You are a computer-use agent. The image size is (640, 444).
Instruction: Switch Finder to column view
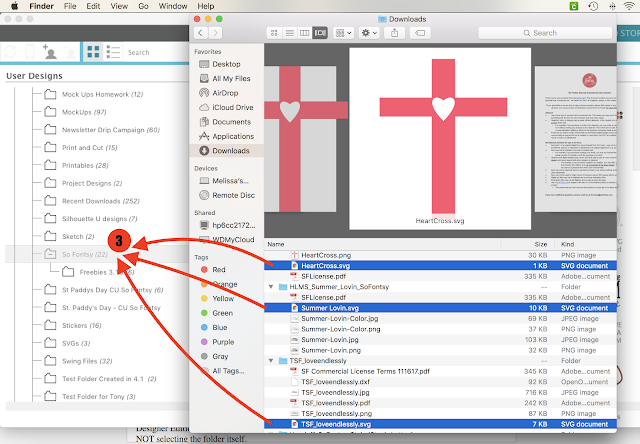click(304, 33)
